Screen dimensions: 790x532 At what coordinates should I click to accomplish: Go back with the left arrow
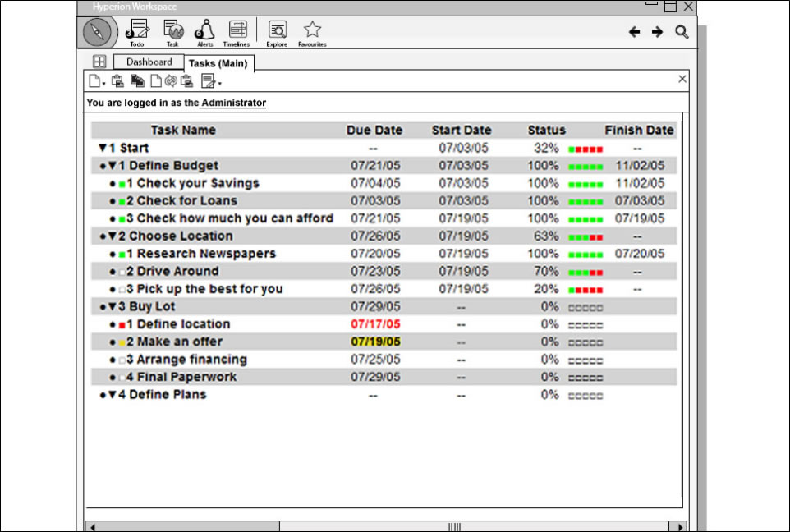point(634,32)
